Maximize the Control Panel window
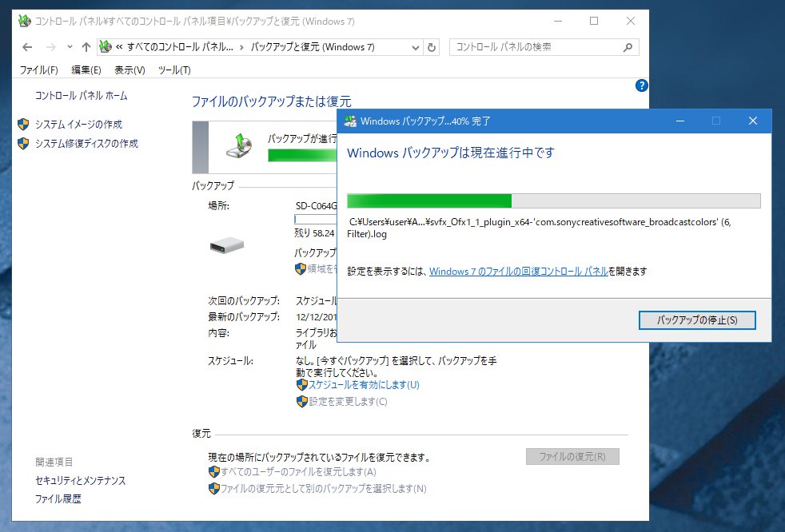785x532 pixels. click(x=594, y=21)
